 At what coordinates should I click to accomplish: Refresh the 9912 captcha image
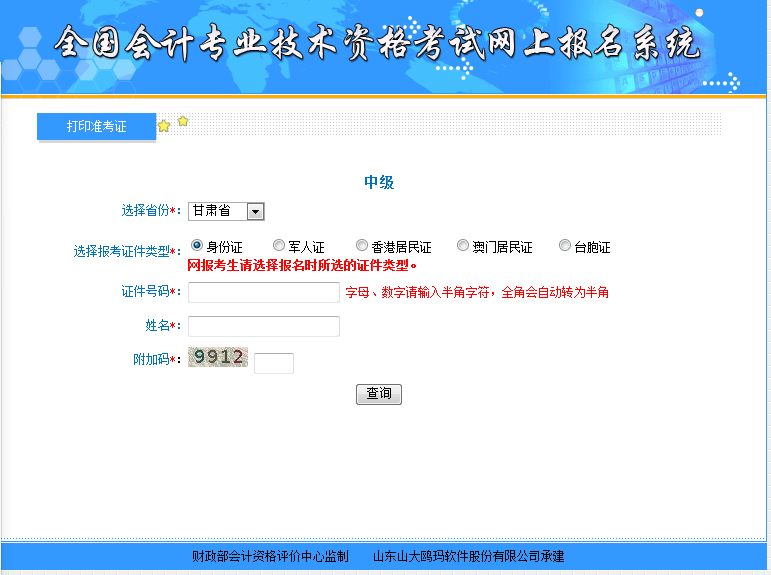(x=218, y=357)
